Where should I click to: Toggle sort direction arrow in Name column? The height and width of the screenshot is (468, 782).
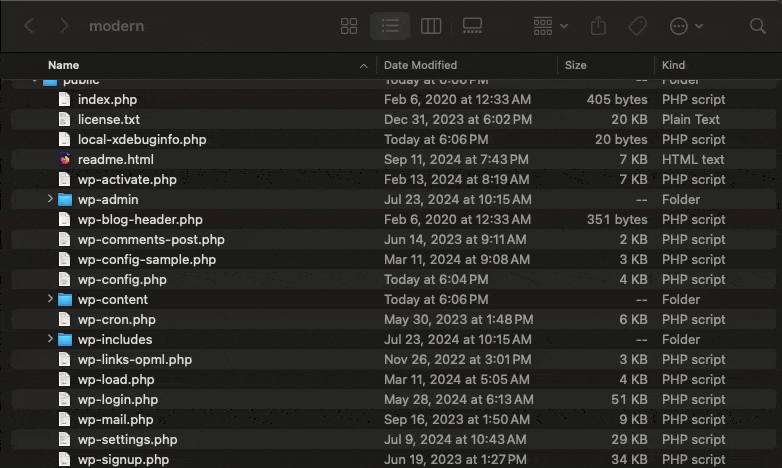pos(364,66)
